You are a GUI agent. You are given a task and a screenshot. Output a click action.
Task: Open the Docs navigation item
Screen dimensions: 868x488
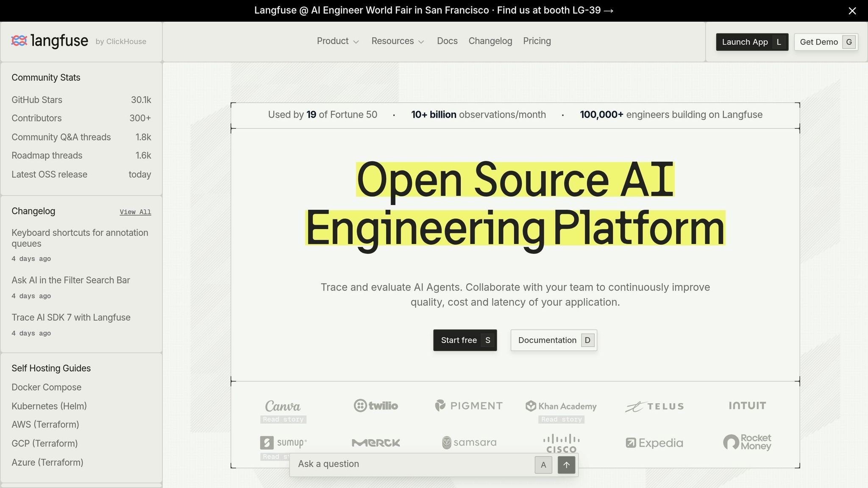coord(447,41)
